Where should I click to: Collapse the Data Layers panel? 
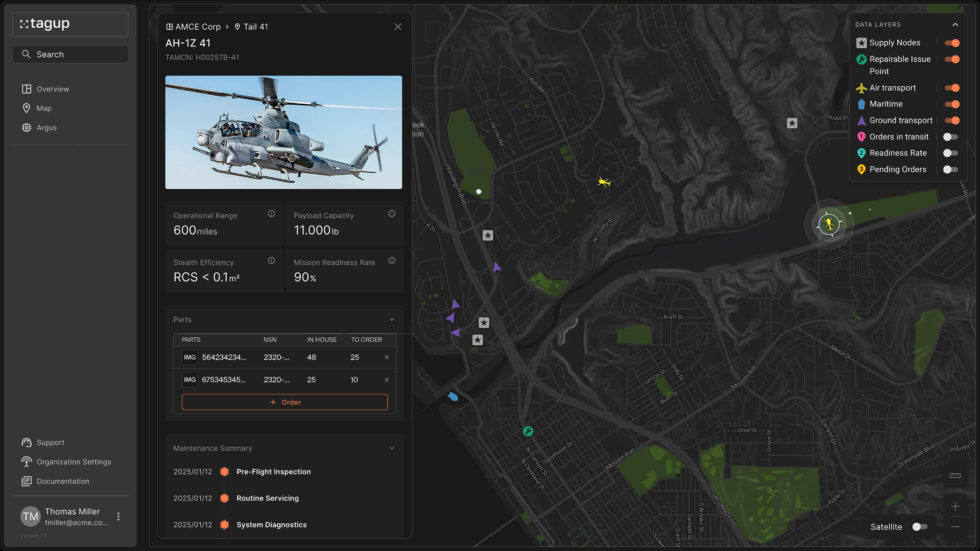tap(955, 25)
